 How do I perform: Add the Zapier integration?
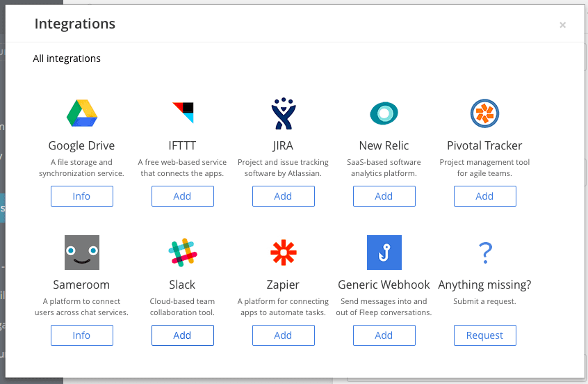pos(284,335)
